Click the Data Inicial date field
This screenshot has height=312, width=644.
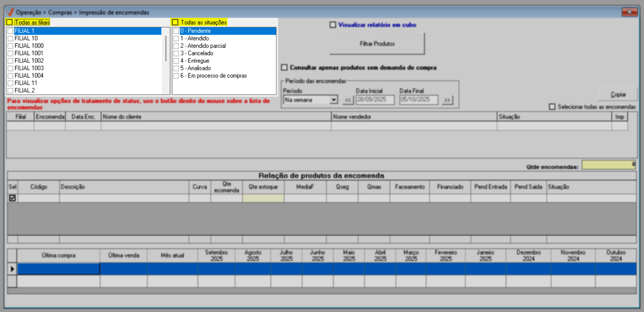point(374,100)
